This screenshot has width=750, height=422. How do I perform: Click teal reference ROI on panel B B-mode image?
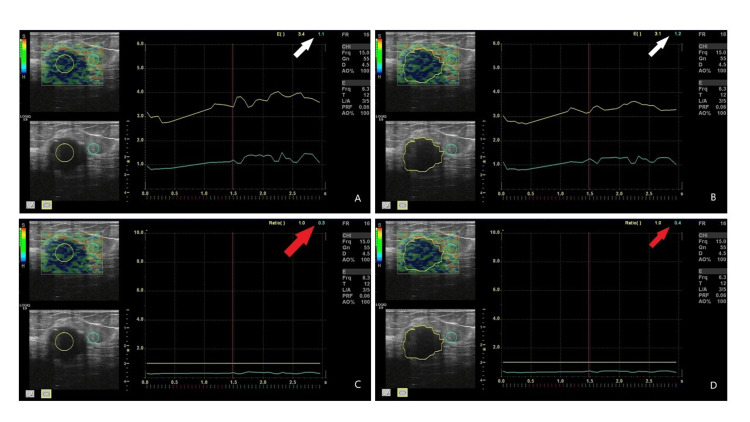[451, 149]
